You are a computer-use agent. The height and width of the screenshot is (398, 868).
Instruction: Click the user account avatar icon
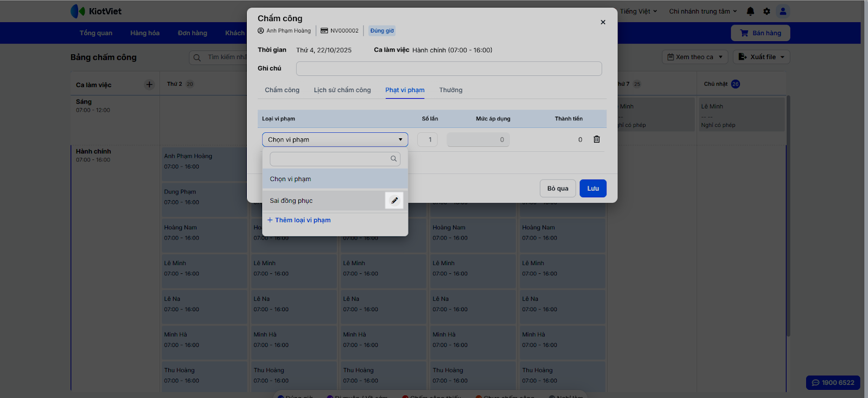[783, 11]
